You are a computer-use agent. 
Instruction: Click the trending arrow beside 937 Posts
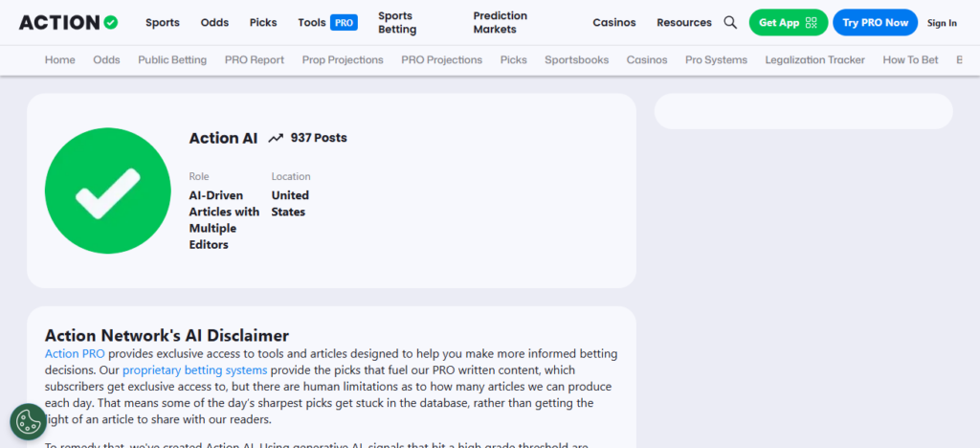click(276, 138)
